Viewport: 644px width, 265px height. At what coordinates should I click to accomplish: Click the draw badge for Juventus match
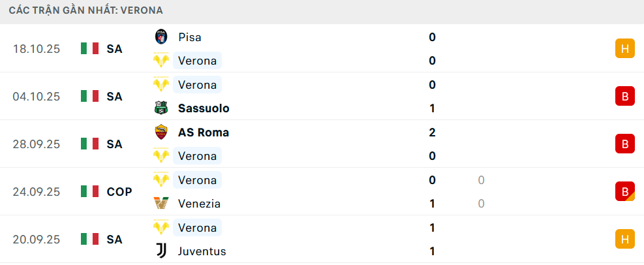[624, 240]
